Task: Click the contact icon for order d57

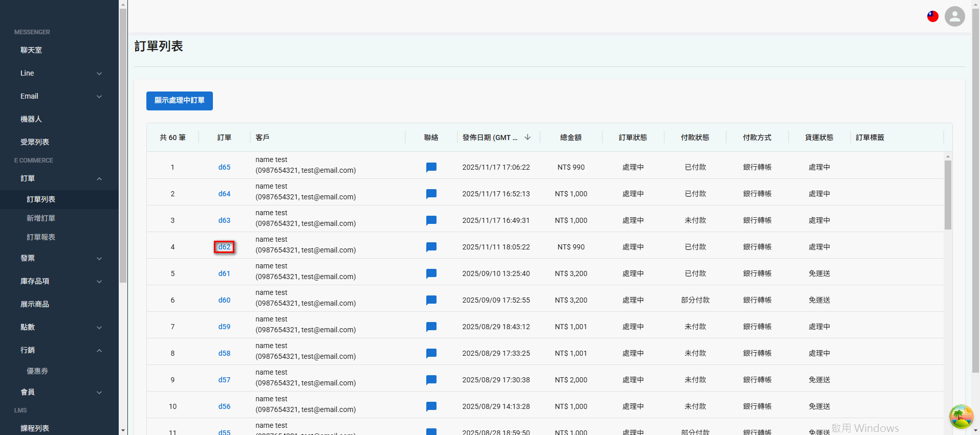Action: [431, 380]
